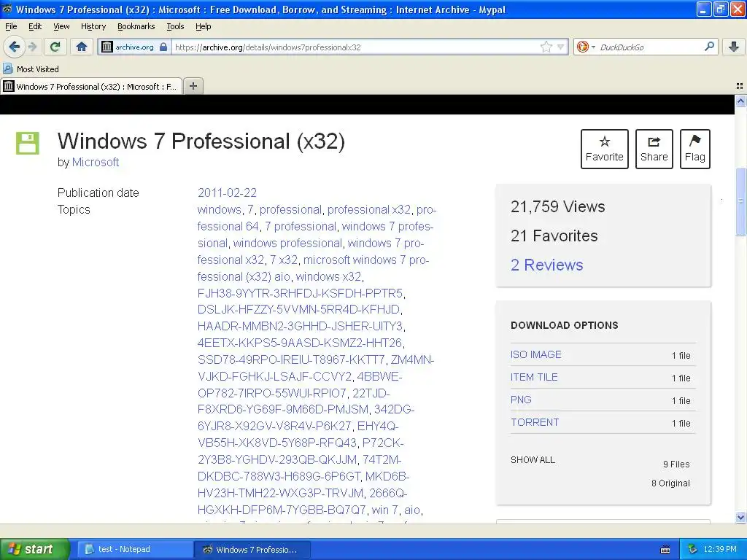Click the 'windows professional' topic link
Screen dimensions: 747x560
tap(287, 244)
